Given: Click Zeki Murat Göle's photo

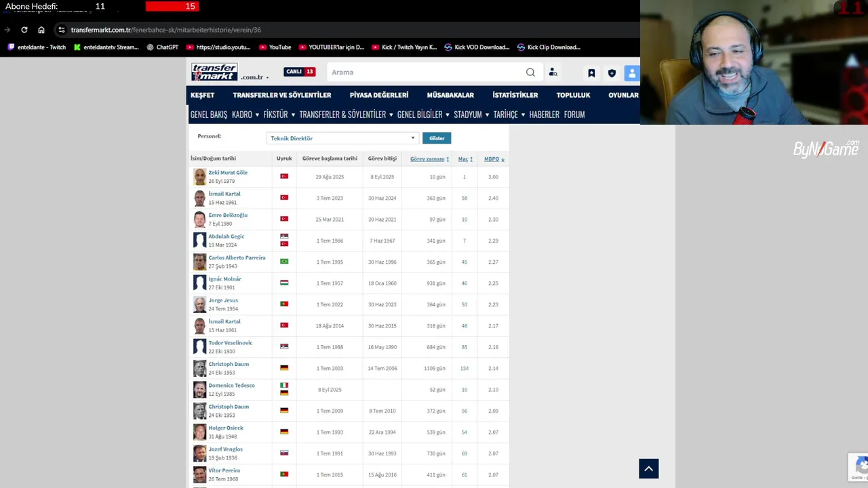Looking at the screenshot, I should [199, 177].
